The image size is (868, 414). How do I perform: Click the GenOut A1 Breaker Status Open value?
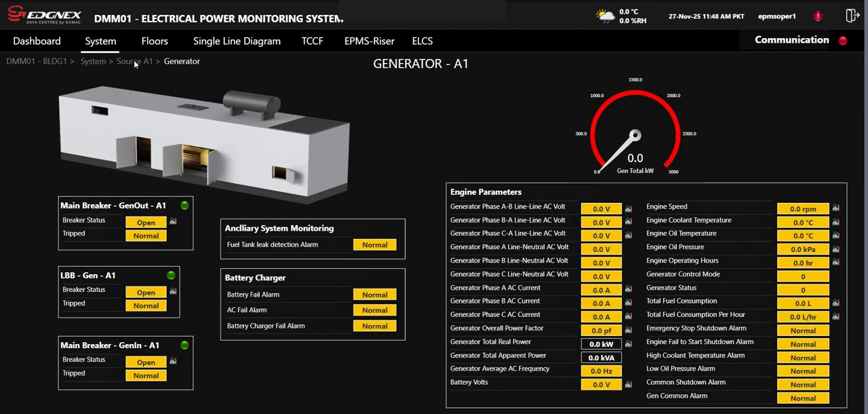click(146, 223)
